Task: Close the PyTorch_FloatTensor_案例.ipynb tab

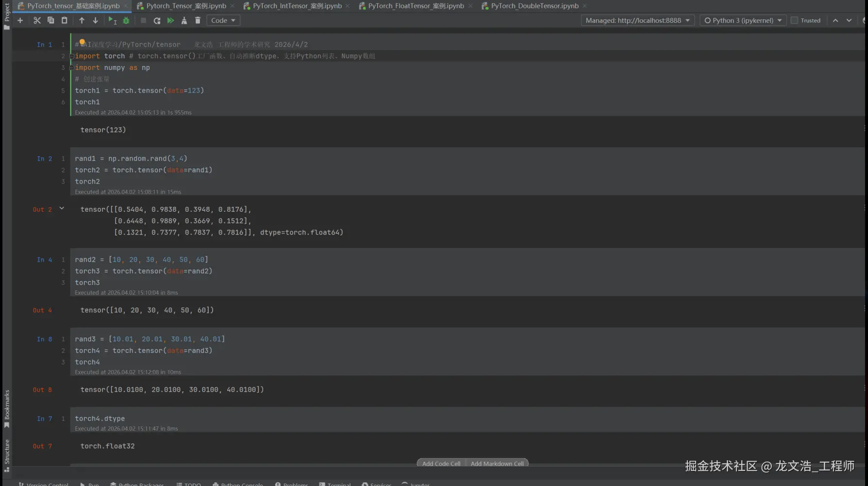Action: [x=470, y=6]
